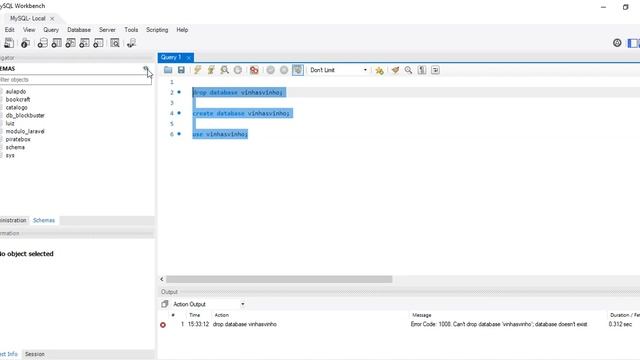Screen dimensions: 640x360
Task: Toggle the auto-commit mode button
Action: 298,70
